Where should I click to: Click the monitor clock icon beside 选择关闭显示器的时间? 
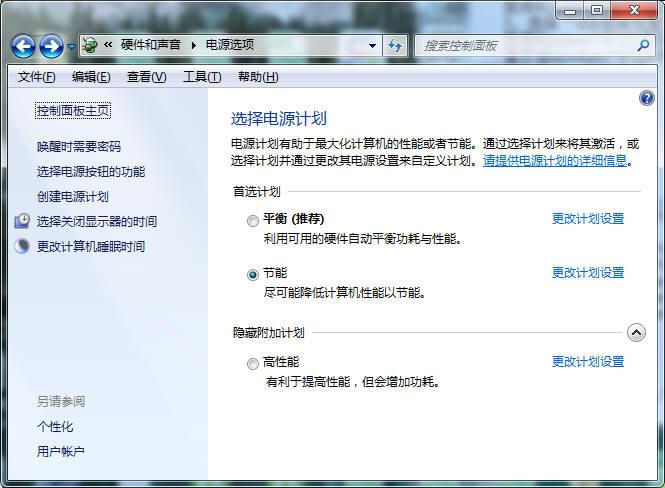pyautogui.click(x=22, y=221)
